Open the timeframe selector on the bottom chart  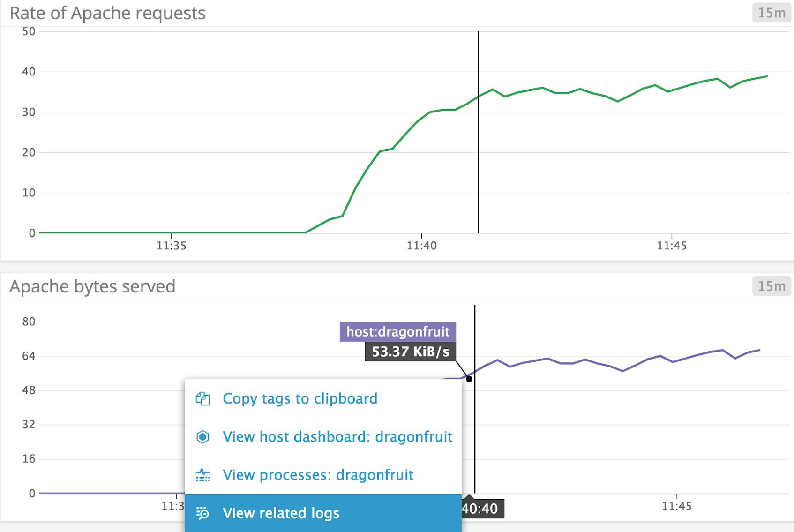(771, 286)
